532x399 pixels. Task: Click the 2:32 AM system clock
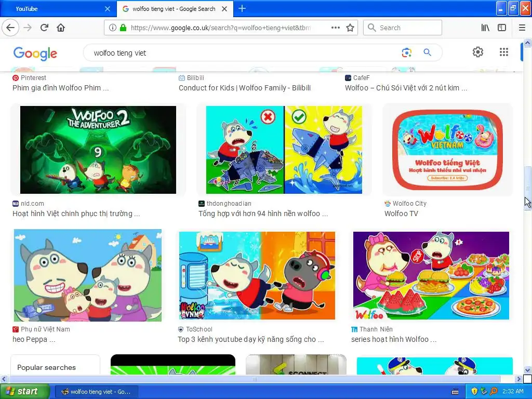[513, 392]
